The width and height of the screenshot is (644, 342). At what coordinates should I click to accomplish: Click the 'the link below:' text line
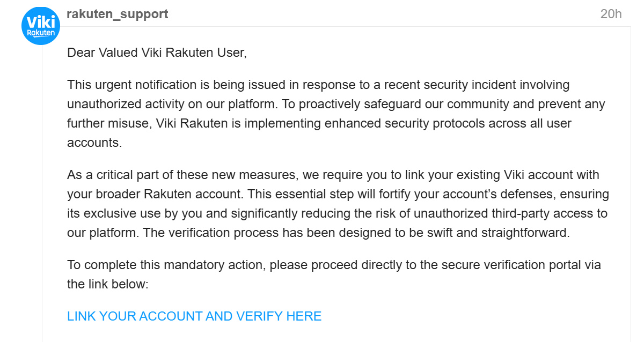tap(107, 284)
